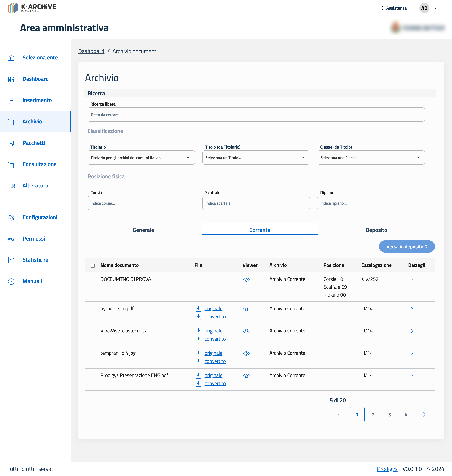The width and height of the screenshot is (452, 476).
Task: Toggle the select-all checkbox in table header
Action: click(x=93, y=265)
